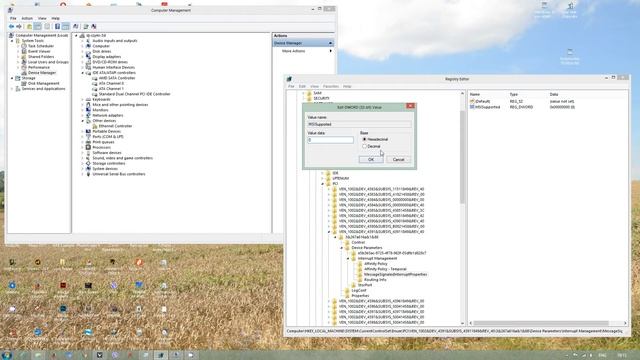Viewport: 640px width, 360px height.
Task: Select the Routing Info registry key
Action: click(375, 280)
